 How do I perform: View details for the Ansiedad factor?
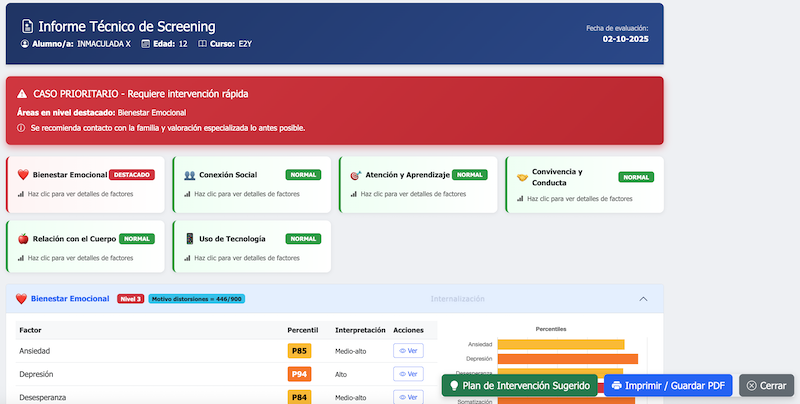408,351
